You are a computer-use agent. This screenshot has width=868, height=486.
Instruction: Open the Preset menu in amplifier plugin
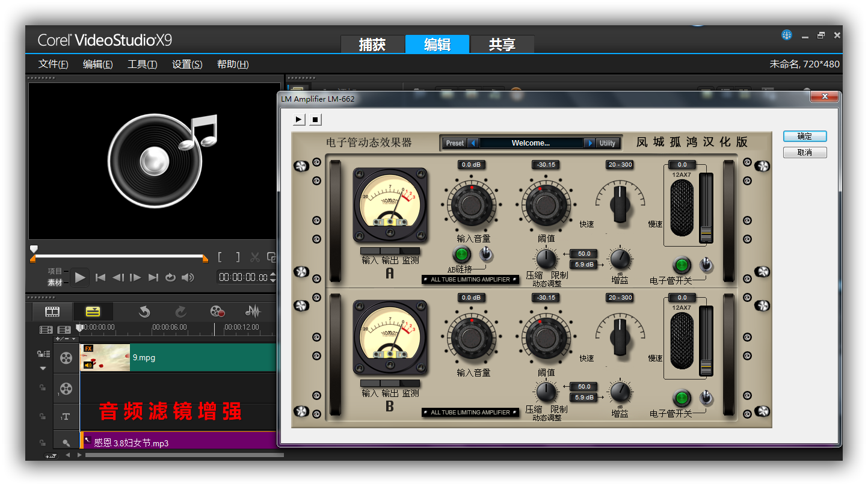tap(455, 143)
